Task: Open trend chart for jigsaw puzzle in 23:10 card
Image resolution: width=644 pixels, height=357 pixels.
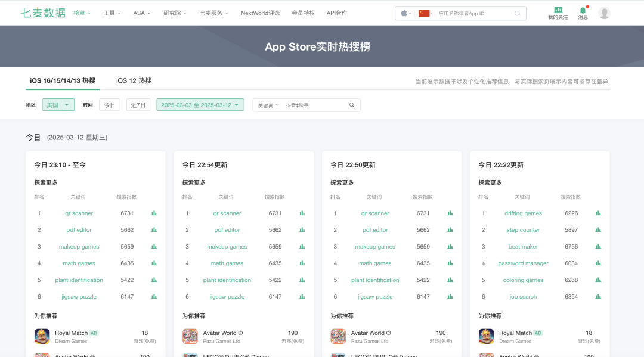Action: [x=154, y=296]
